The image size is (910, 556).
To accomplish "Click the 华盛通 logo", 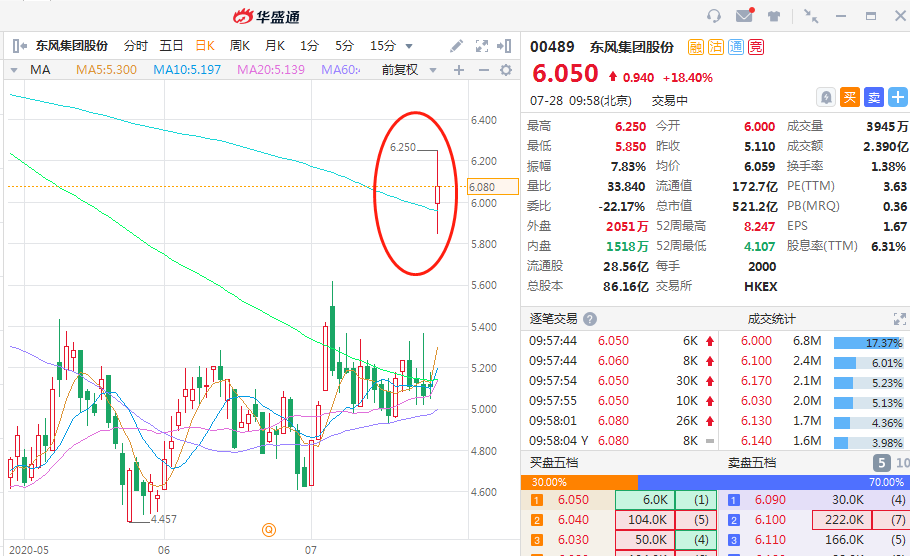I will pos(266,16).
